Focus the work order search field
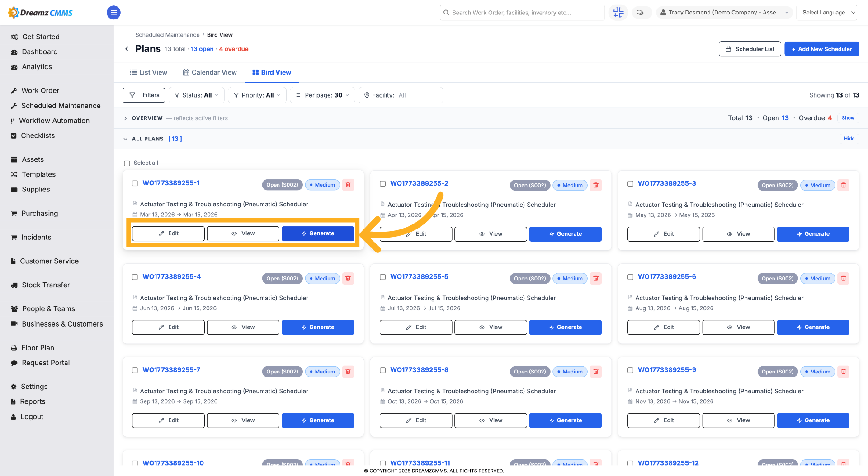The width and height of the screenshot is (868, 476). click(522, 13)
